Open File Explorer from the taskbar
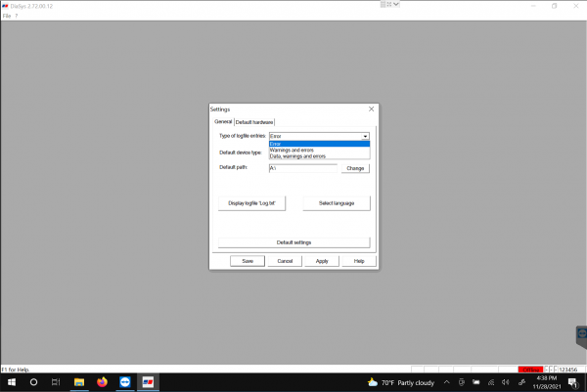This screenshot has height=392, width=587. click(79, 382)
